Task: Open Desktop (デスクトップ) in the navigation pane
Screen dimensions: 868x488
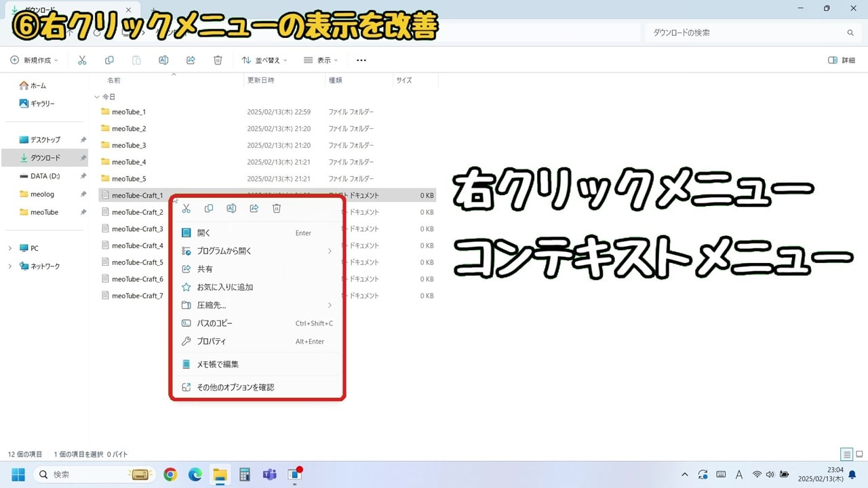Action: [x=44, y=140]
